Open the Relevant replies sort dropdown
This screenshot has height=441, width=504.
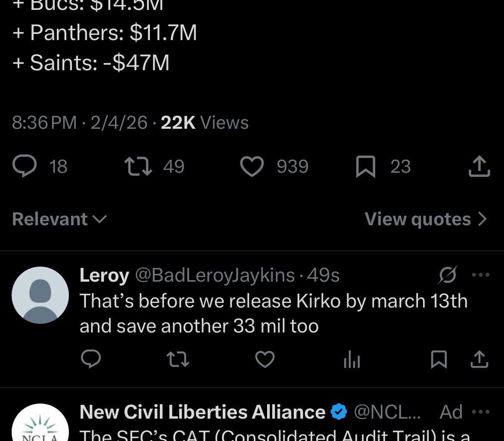click(59, 219)
